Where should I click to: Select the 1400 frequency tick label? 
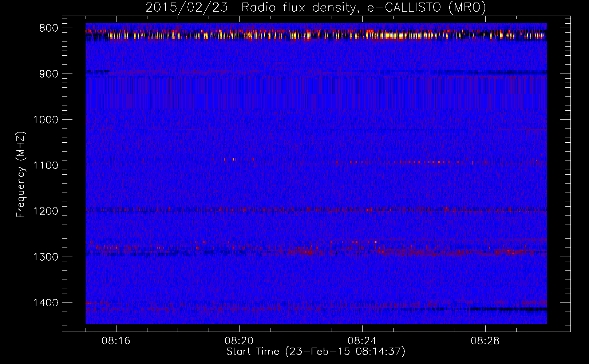[46, 303]
